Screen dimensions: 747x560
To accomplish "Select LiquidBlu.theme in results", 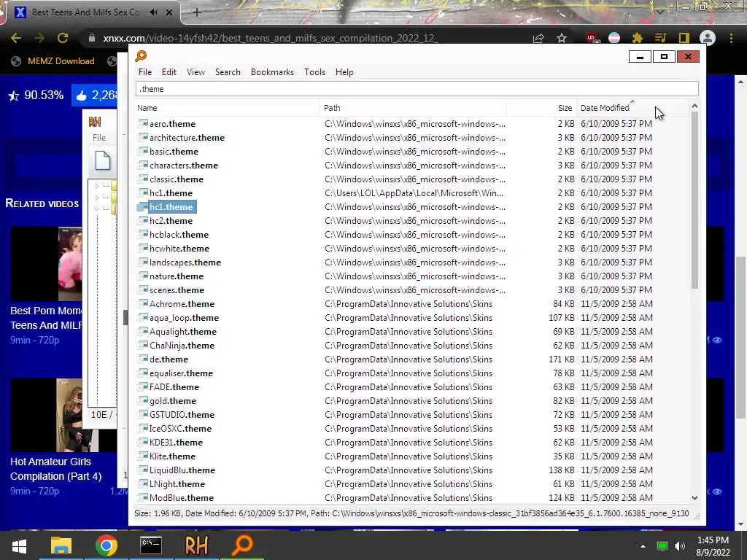I will (182, 470).
